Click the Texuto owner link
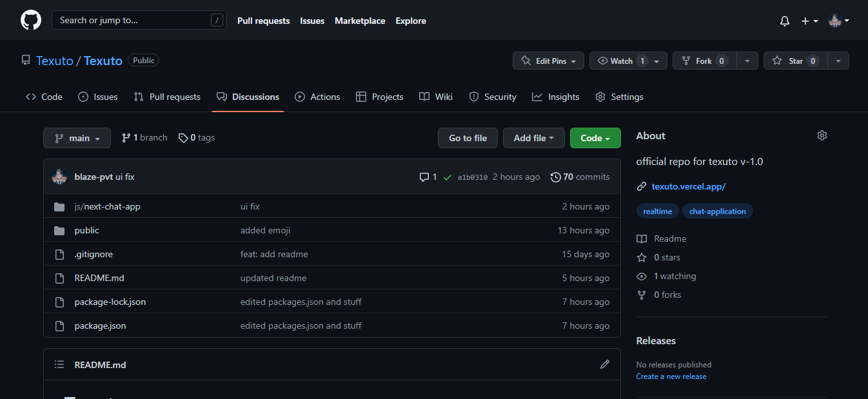Screen dimensions: 868x399 click(55, 61)
